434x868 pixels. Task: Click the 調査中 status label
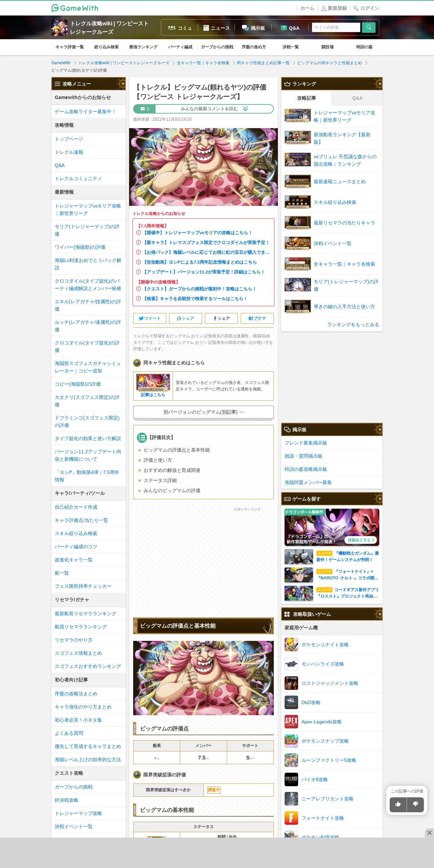[214, 790]
